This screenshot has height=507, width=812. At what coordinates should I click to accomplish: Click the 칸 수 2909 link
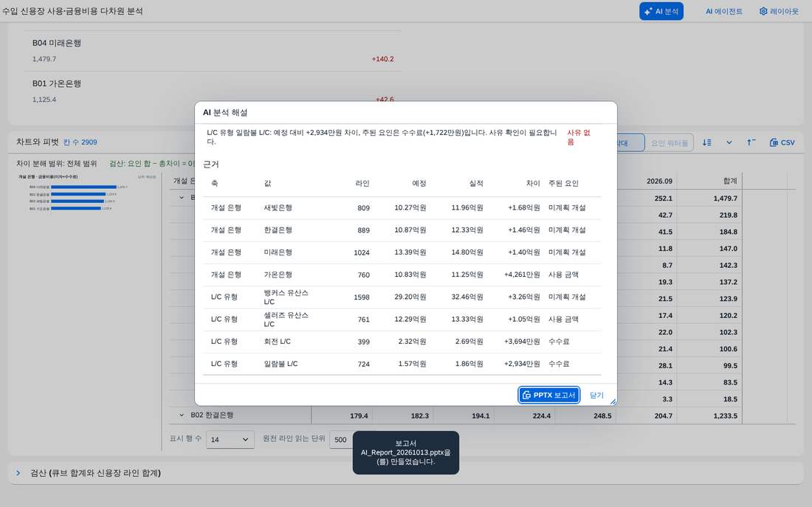(80, 142)
